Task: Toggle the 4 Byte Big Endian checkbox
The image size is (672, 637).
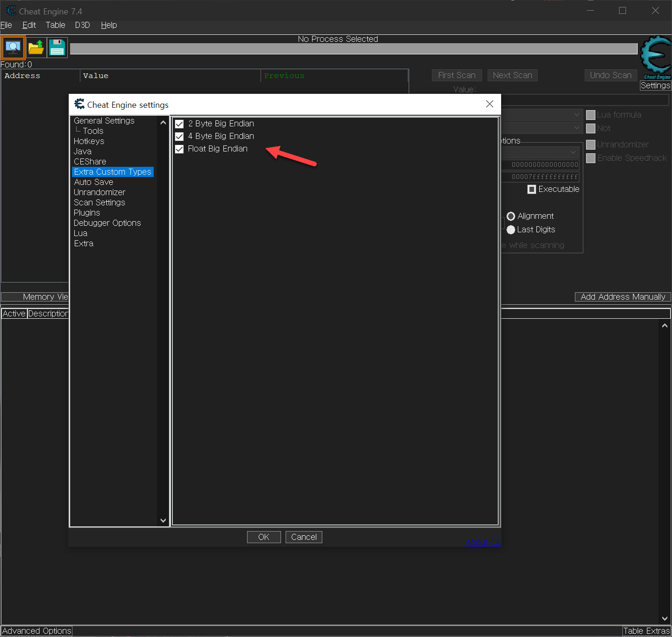Action: 179,137
